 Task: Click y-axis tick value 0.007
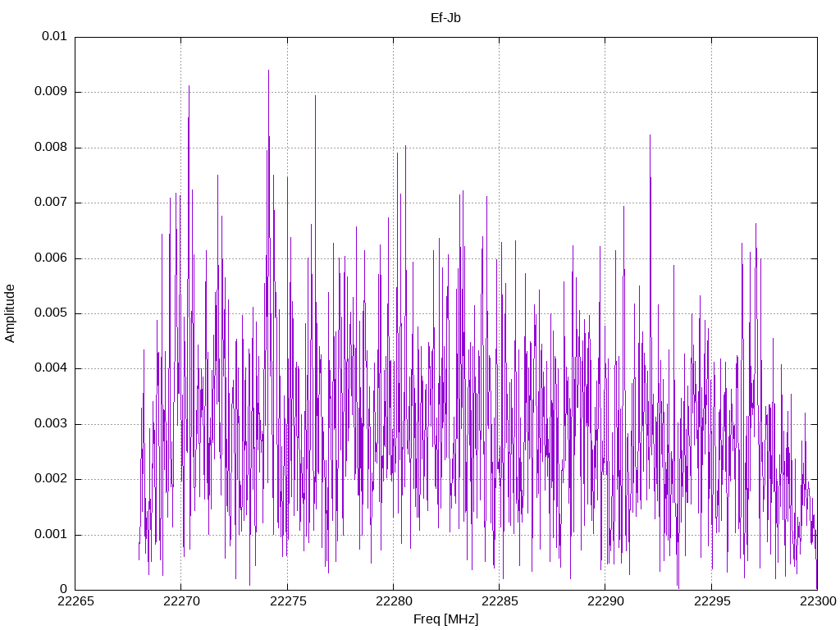click(x=51, y=203)
